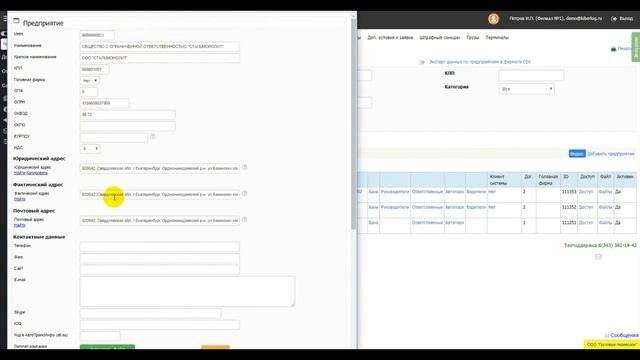
Task: Click the ОГРН input field
Action: pos(104,103)
